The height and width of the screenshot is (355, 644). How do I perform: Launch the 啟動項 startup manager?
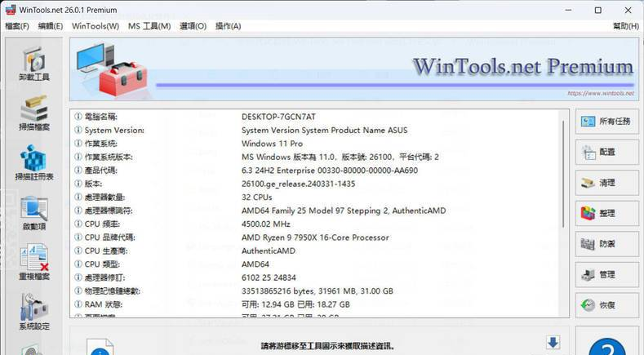tap(33, 212)
